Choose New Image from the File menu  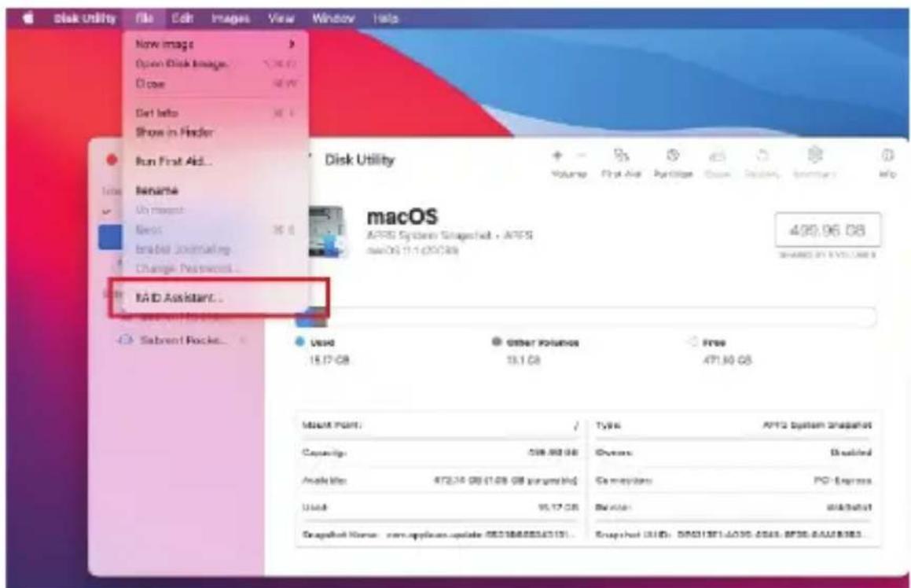click(215, 44)
